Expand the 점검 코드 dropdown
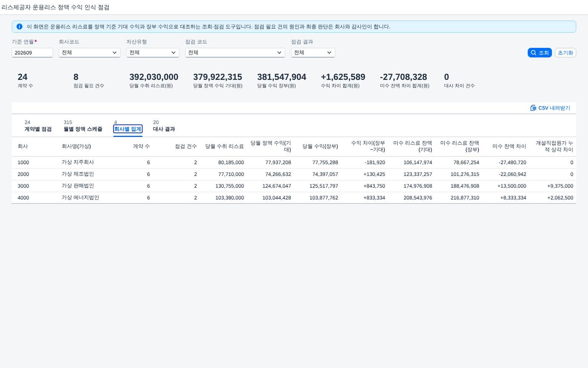The image size is (588, 368). point(235,53)
